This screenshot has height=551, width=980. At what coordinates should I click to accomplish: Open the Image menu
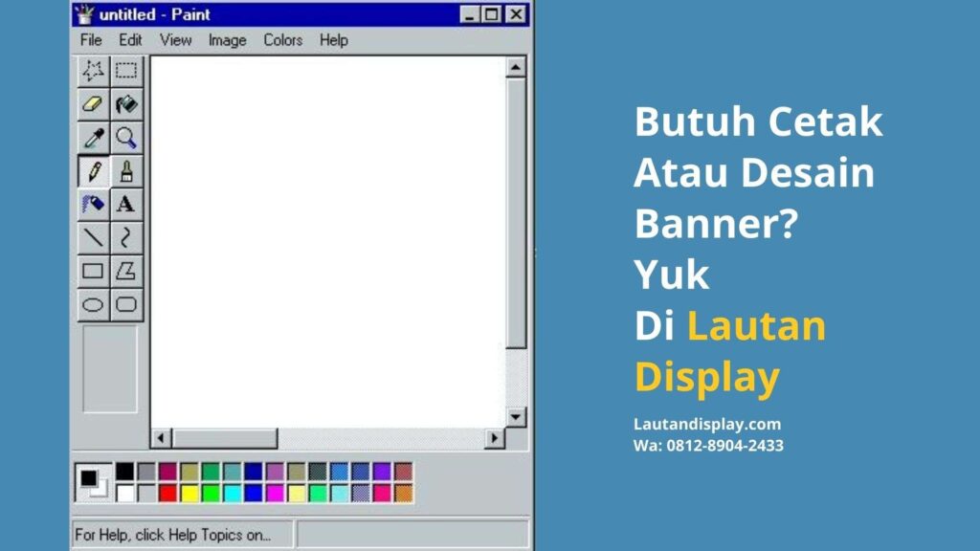coord(227,40)
